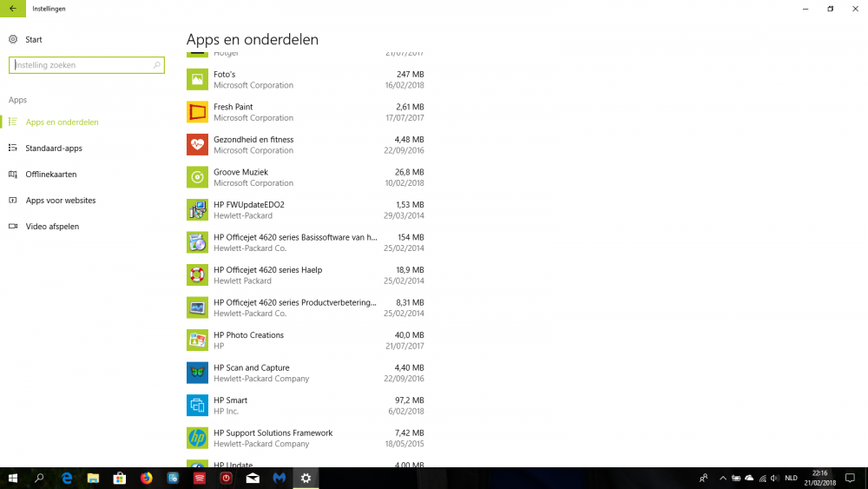
Task: Select 'Foto's' app name
Action: point(224,74)
